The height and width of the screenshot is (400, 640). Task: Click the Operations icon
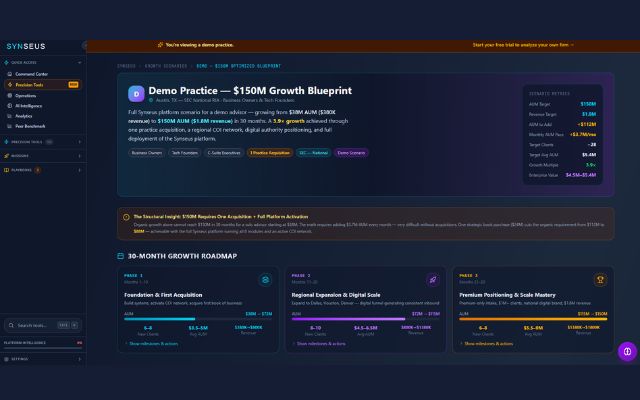(10, 96)
